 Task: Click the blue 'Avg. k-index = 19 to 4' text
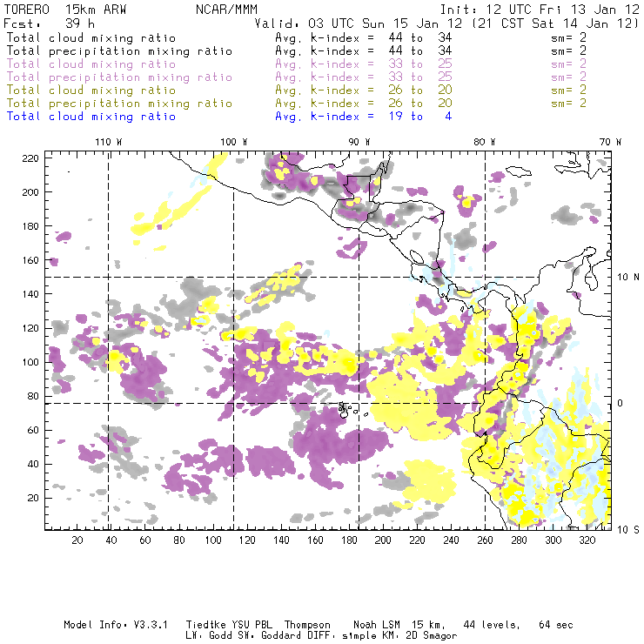[364, 117]
